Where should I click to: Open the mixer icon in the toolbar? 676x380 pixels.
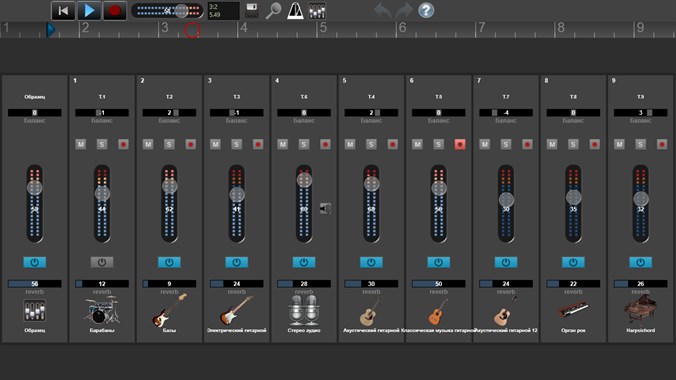pyautogui.click(x=317, y=11)
